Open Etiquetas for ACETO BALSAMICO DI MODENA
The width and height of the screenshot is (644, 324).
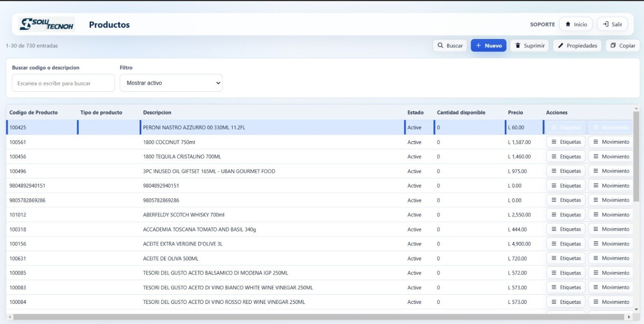[566, 273]
